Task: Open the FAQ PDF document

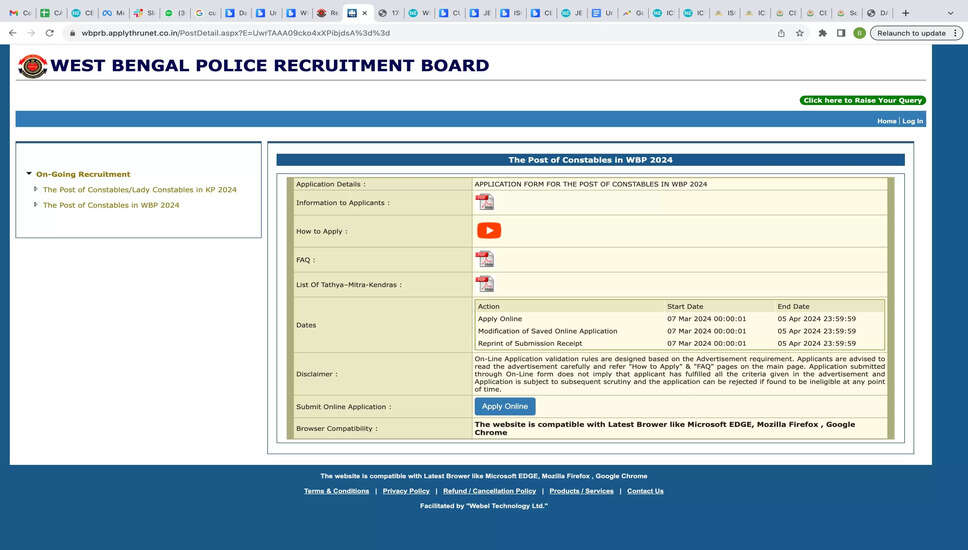Action: 484,259
